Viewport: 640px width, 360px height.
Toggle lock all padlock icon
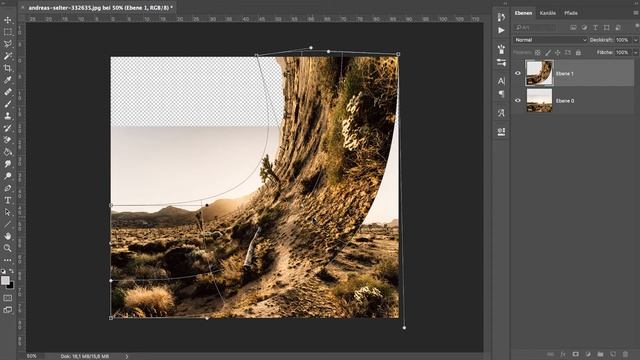578,53
